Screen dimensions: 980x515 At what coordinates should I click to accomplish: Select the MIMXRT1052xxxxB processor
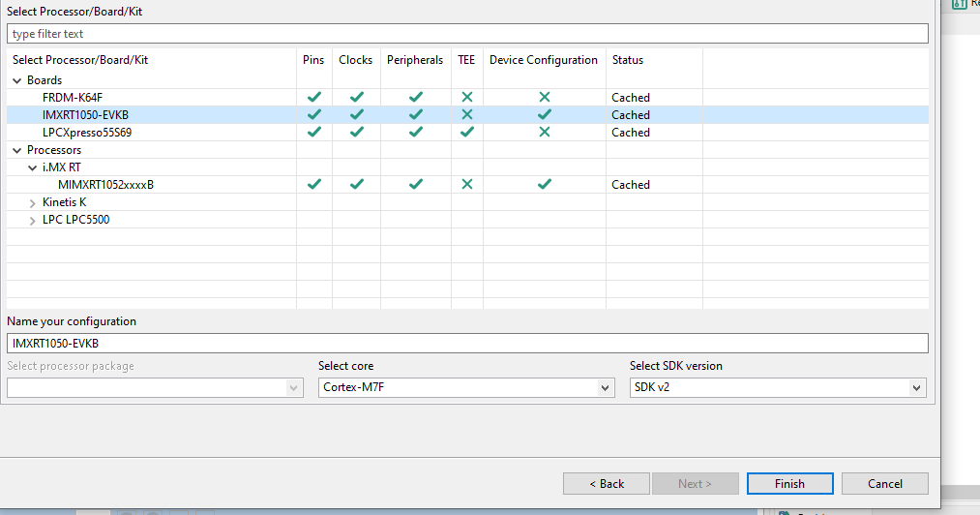(105, 185)
